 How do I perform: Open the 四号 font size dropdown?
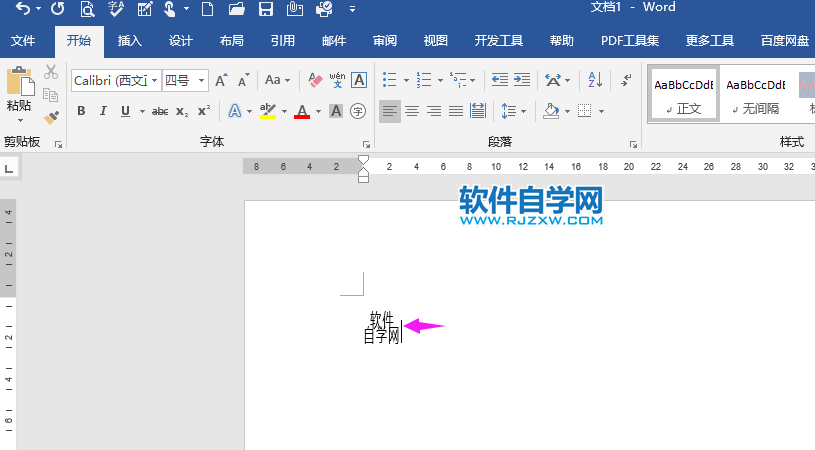(201, 81)
